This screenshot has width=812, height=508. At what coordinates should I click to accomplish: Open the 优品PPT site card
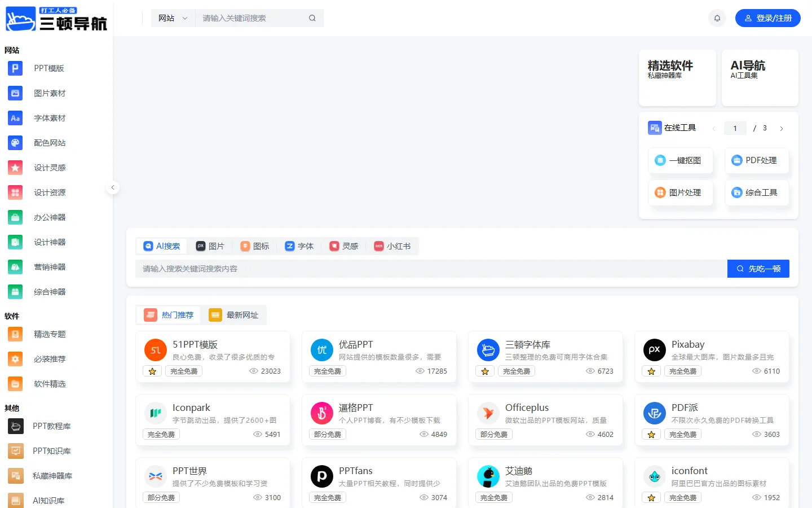click(379, 357)
